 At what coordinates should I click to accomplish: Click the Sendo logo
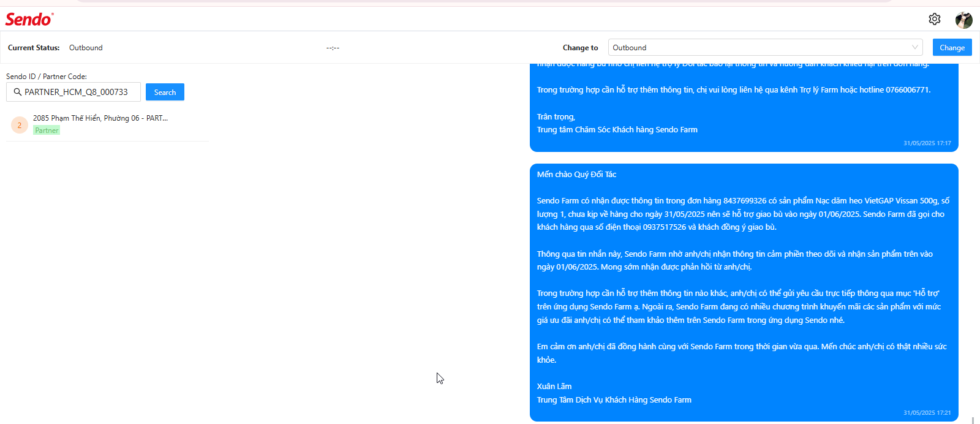tap(29, 19)
